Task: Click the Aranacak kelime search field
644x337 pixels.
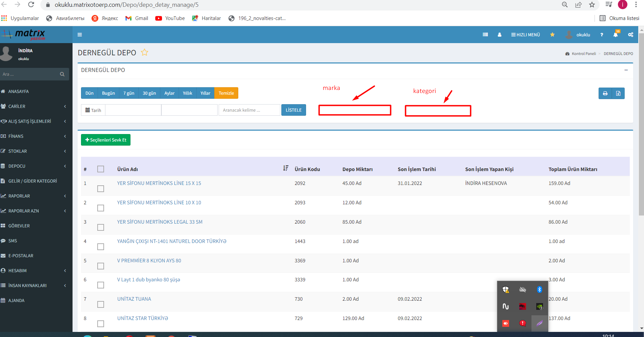Action: click(249, 110)
